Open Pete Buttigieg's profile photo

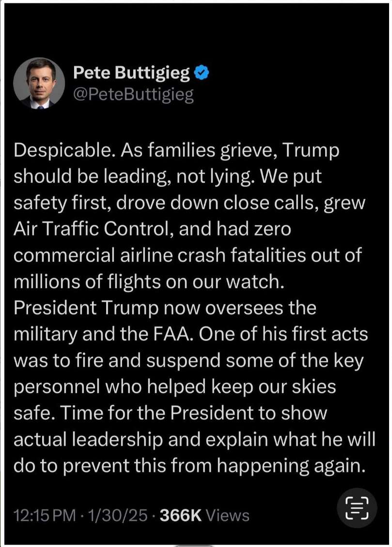click(39, 83)
